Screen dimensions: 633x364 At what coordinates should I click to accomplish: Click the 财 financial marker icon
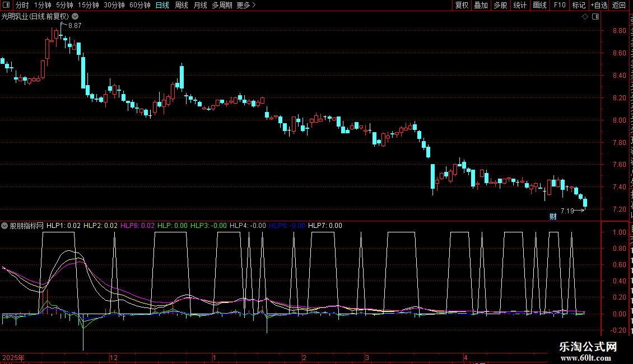pos(553,217)
